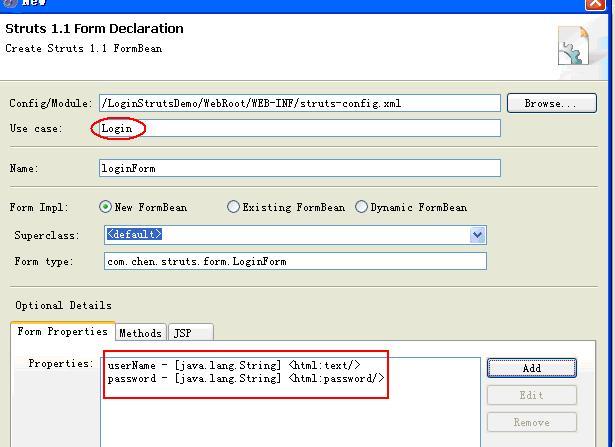Switch to the Methods tab
The height and width of the screenshot is (447, 615).
coord(140,333)
